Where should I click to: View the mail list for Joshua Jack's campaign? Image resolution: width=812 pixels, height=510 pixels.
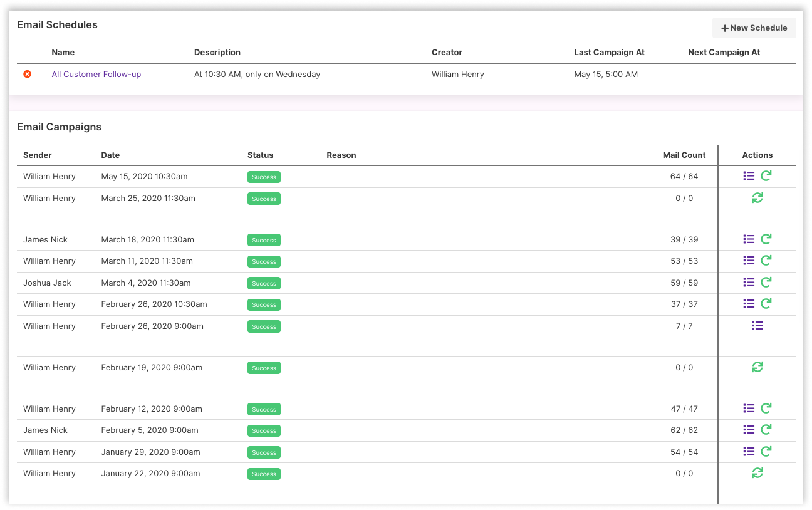[749, 283]
